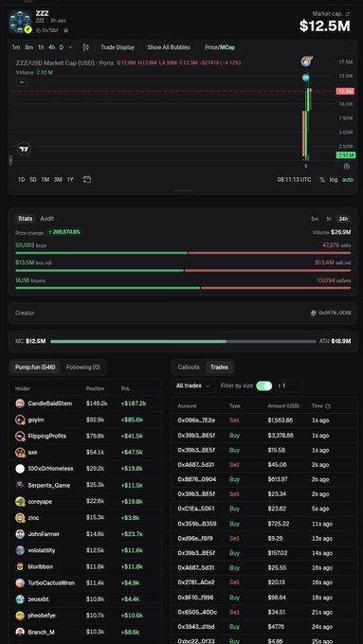Image resolution: width=363 pixels, height=644 pixels.
Task: Open the goyim holder avatar
Action: coord(20,420)
